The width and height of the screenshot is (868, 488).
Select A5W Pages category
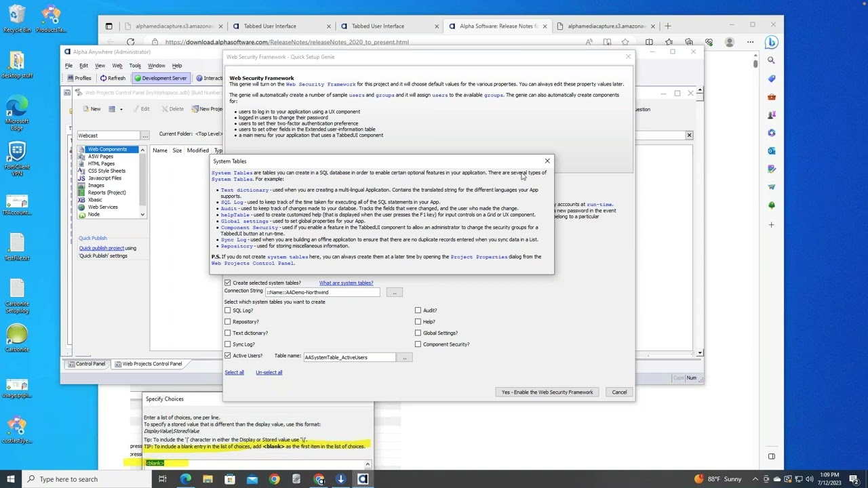100,157
